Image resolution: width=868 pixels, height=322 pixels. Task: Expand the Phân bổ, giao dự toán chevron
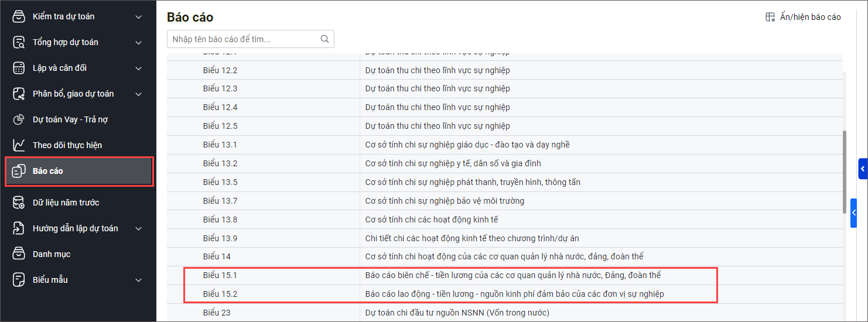pos(138,94)
